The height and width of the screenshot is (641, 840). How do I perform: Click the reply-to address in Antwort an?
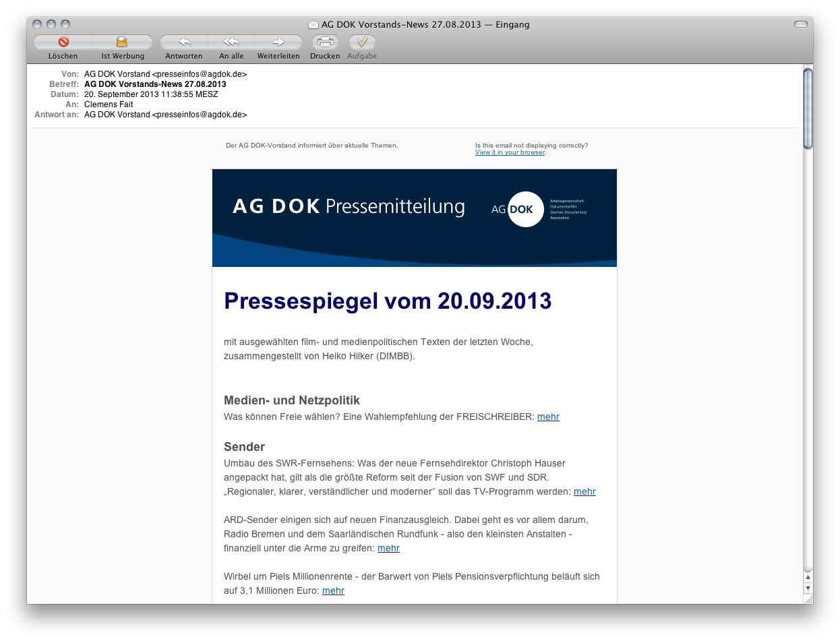click(166, 115)
